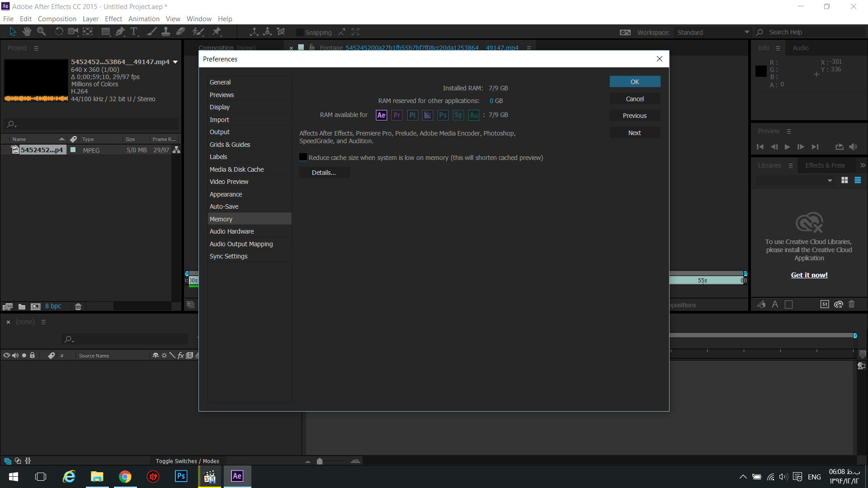Switch to the Audio panel tab
The image size is (868, 488).
pos(800,48)
